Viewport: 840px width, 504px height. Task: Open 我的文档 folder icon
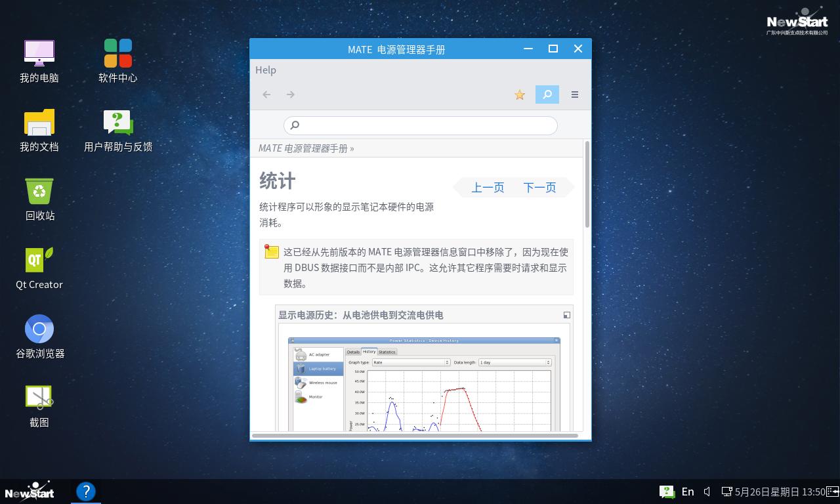click(x=39, y=131)
